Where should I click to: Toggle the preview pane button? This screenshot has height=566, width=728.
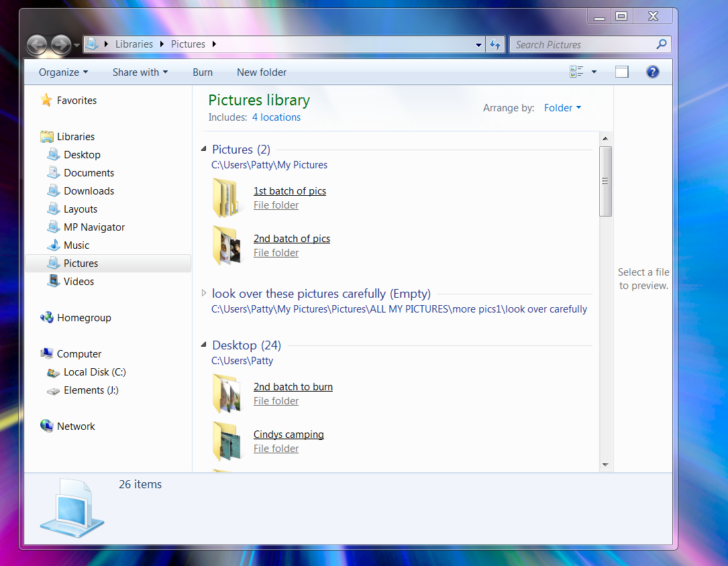(622, 72)
